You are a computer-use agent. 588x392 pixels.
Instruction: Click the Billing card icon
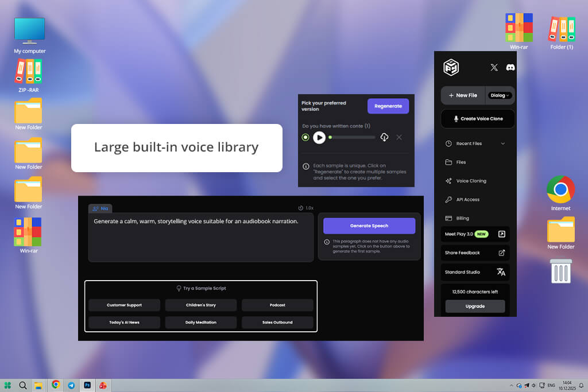pyautogui.click(x=448, y=218)
